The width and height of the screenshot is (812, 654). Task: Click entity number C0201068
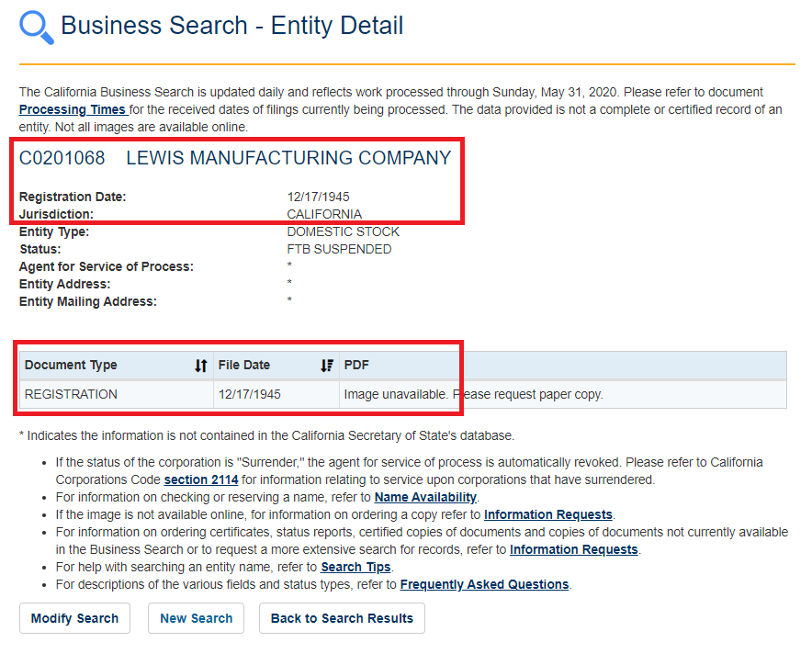point(62,159)
